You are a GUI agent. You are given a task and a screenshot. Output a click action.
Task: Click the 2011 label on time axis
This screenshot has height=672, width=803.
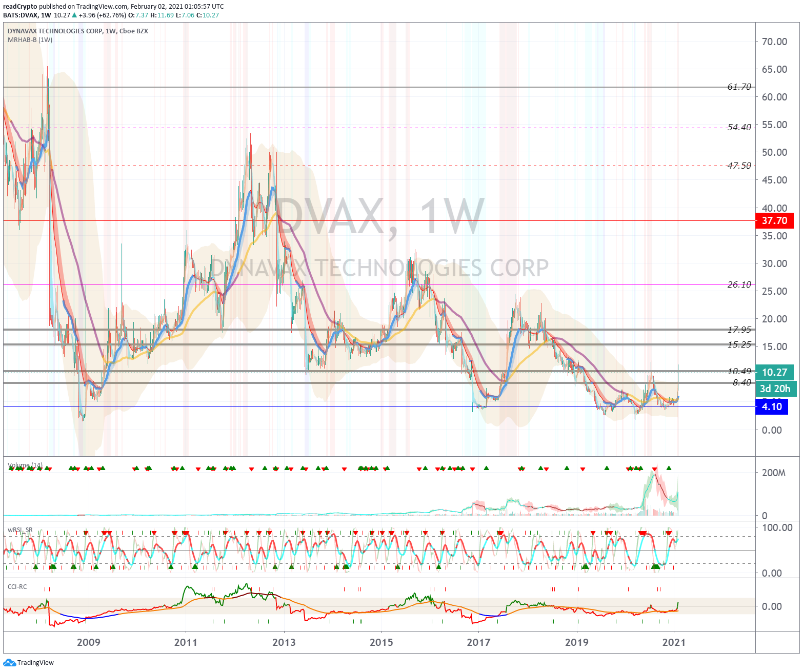tap(186, 642)
